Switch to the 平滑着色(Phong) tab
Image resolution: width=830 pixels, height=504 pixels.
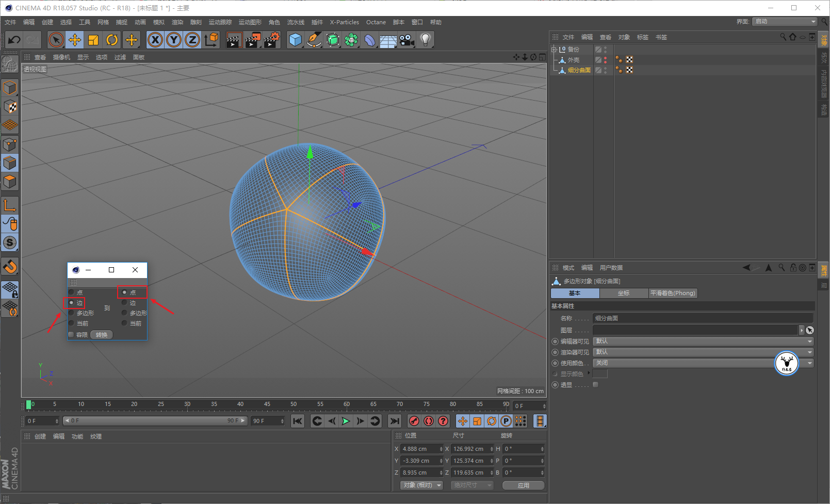tap(673, 293)
